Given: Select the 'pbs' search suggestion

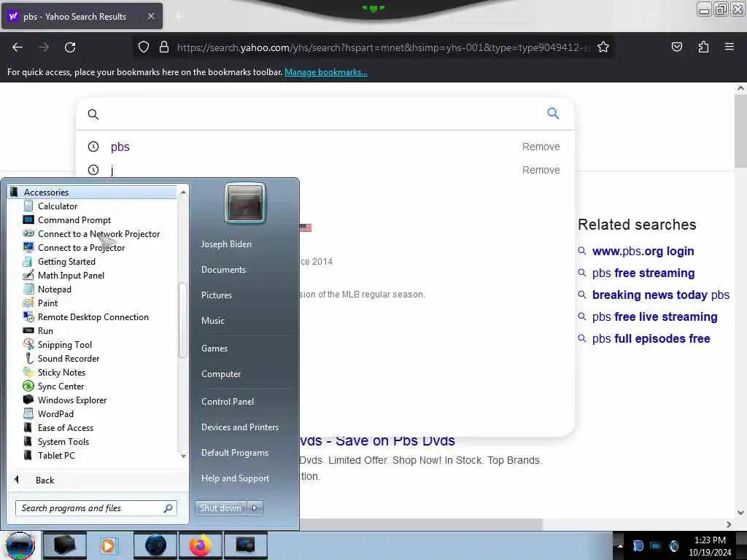Looking at the screenshot, I should [x=120, y=147].
